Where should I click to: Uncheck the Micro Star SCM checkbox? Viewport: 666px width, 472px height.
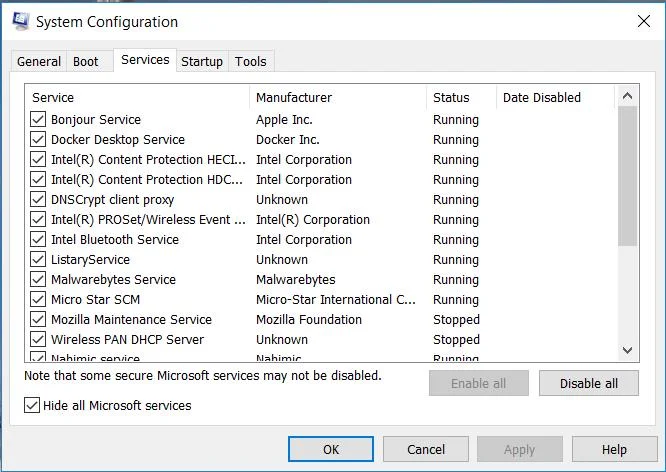pos(38,299)
